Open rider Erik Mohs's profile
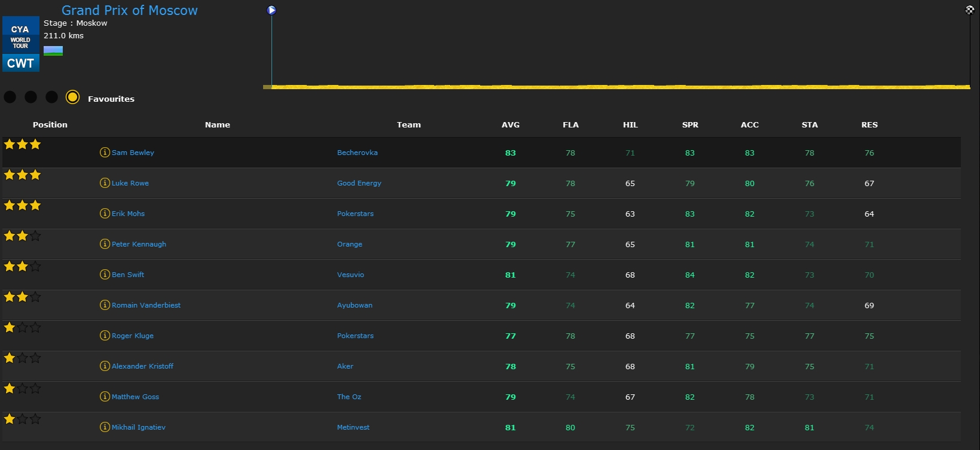This screenshot has height=450, width=980. coord(128,214)
